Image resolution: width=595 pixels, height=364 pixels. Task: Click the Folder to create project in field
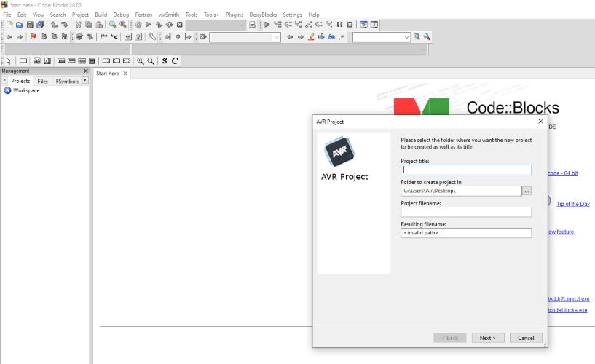coord(461,191)
